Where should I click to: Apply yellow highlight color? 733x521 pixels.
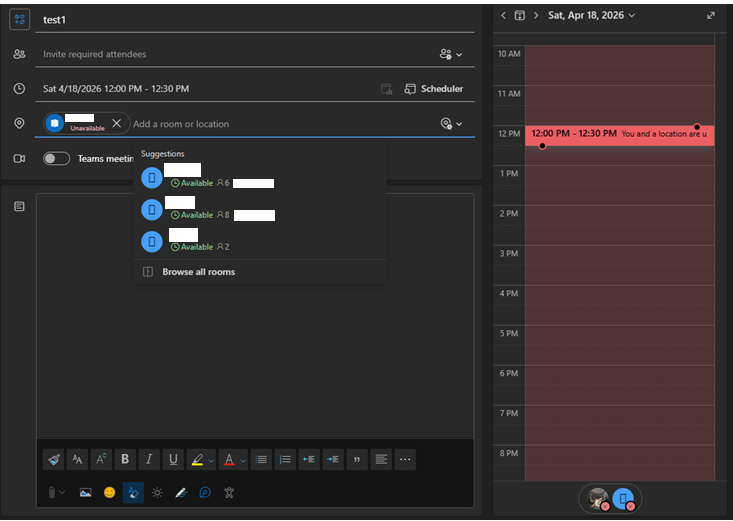(x=197, y=460)
